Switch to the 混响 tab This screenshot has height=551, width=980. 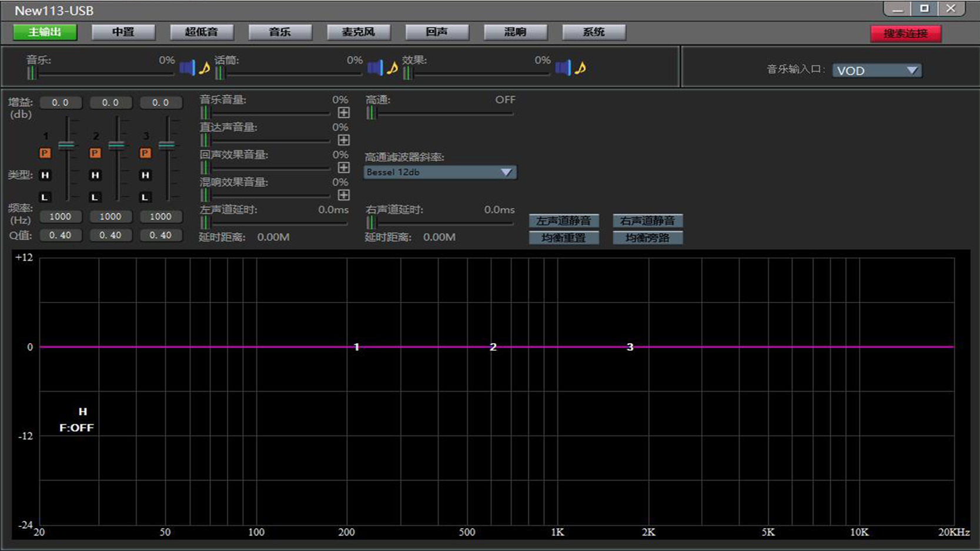pyautogui.click(x=516, y=32)
